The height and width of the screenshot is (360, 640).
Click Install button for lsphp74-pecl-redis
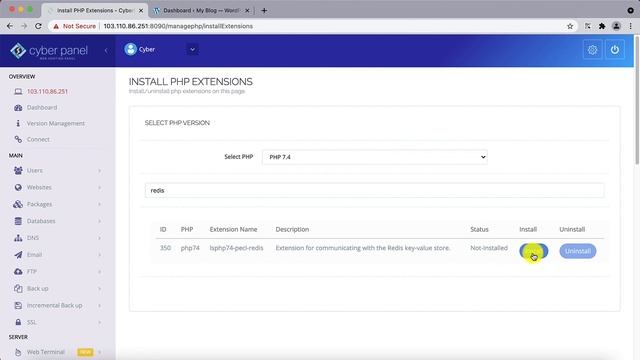[x=533, y=251]
